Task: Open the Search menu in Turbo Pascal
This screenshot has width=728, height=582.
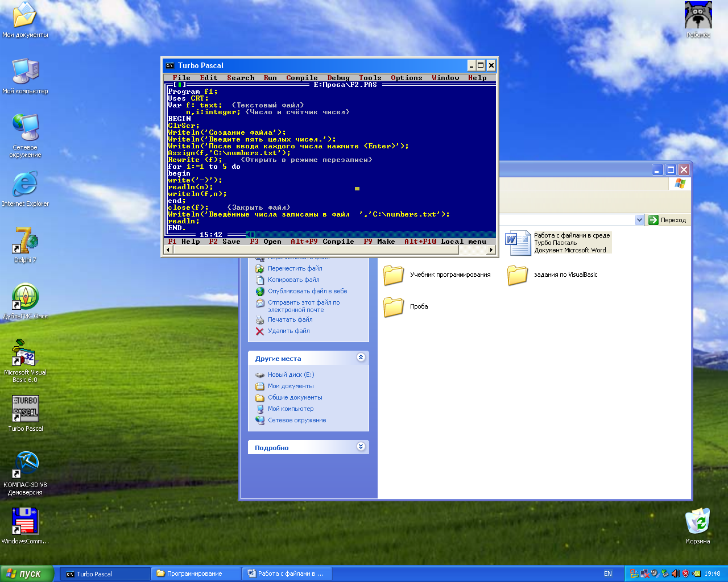Action: (241, 78)
